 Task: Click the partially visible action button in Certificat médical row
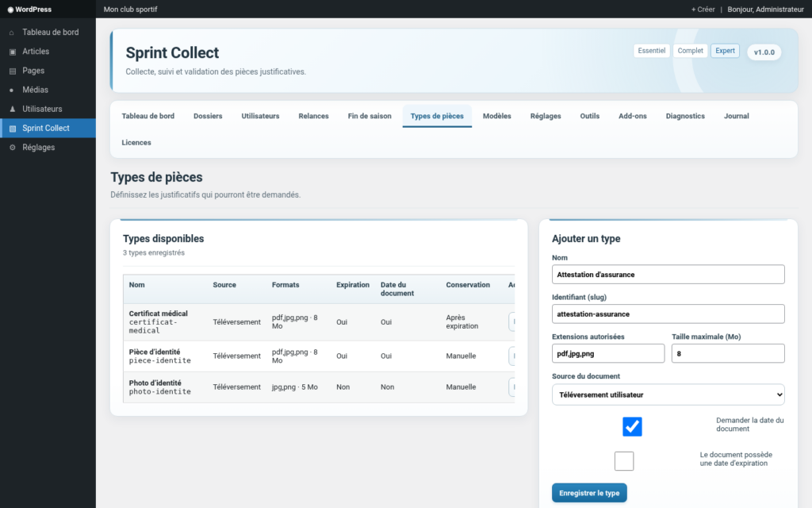[x=511, y=322]
